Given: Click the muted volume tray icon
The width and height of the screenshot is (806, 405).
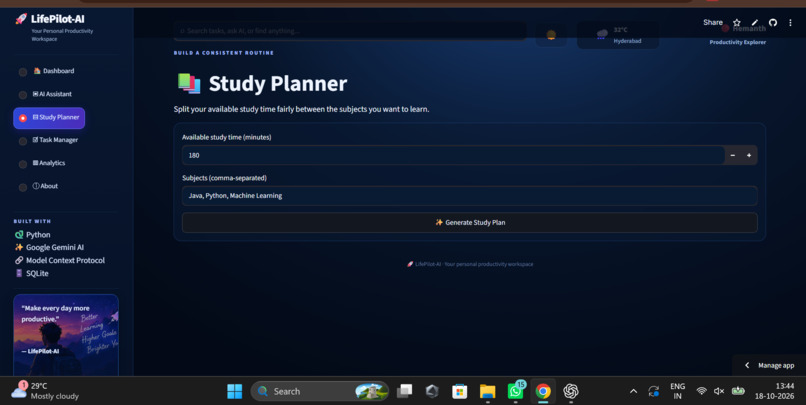Looking at the screenshot, I should 719,391.
